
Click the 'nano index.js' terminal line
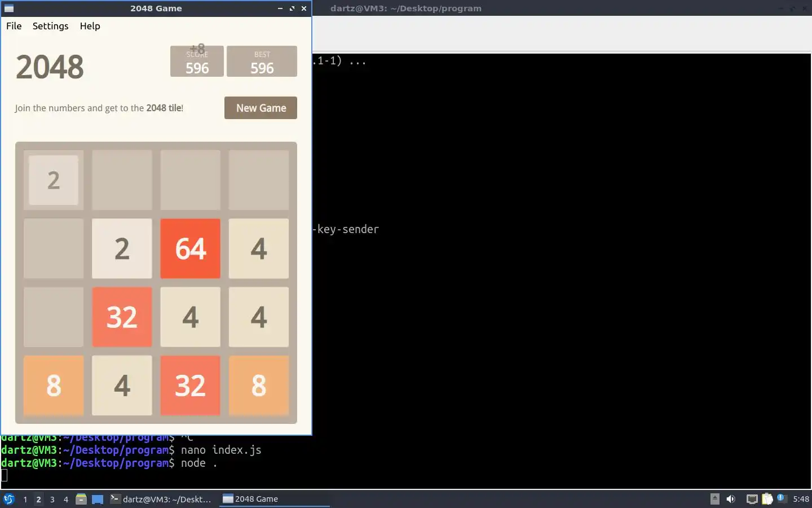coord(131,450)
